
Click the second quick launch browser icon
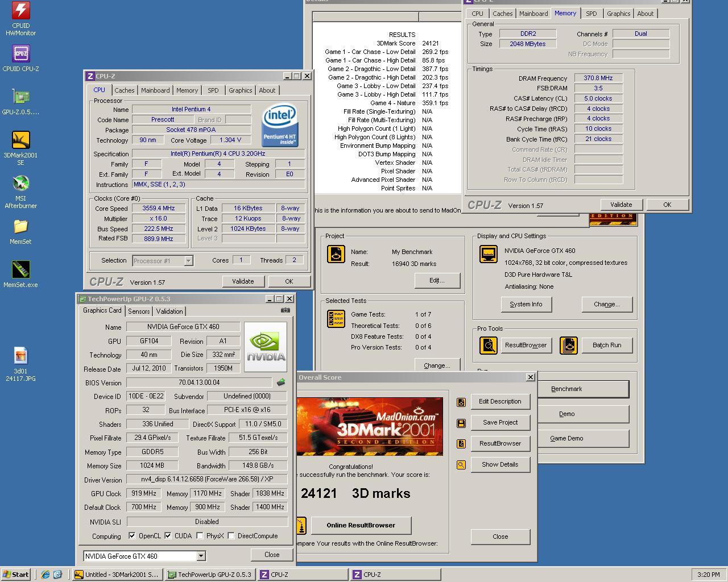pos(57,575)
